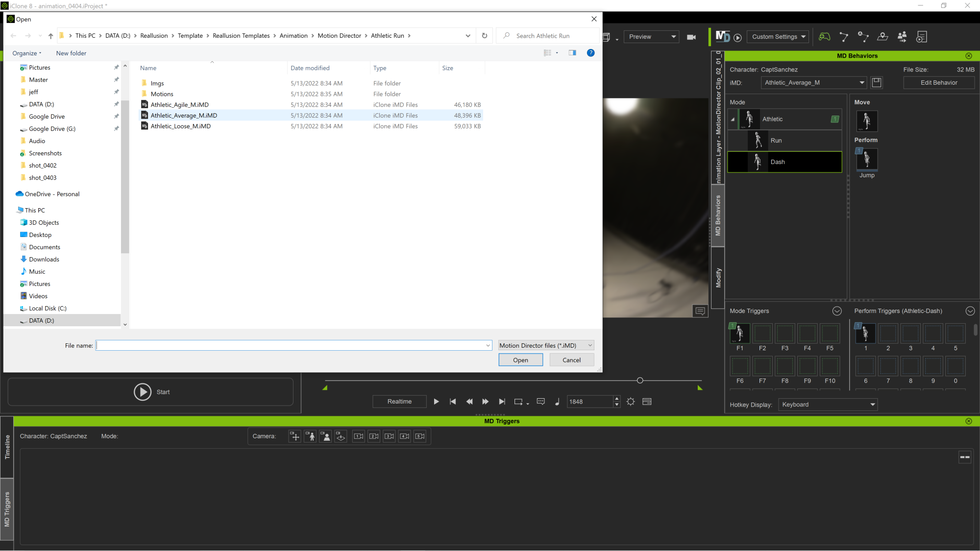Click the Edit Behavior button

pos(938,83)
